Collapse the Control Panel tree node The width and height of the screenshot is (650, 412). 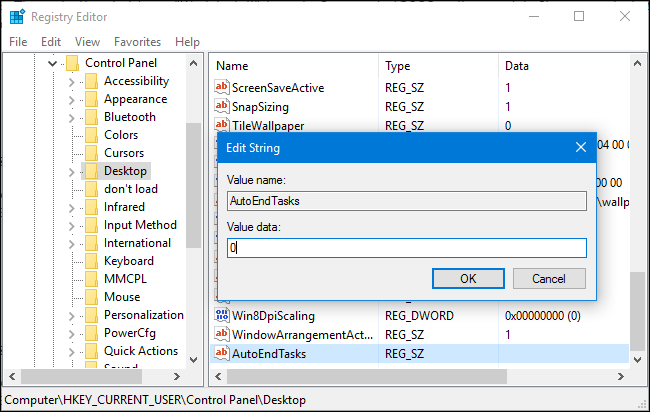point(52,63)
